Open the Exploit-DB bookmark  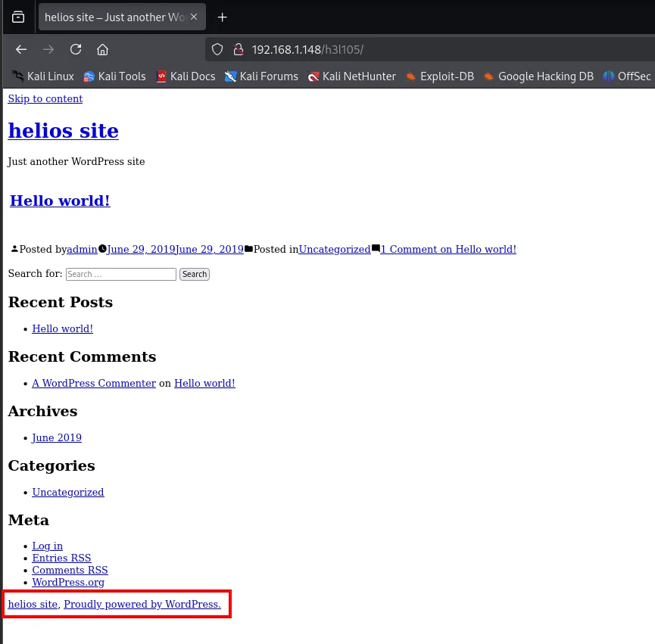point(440,76)
